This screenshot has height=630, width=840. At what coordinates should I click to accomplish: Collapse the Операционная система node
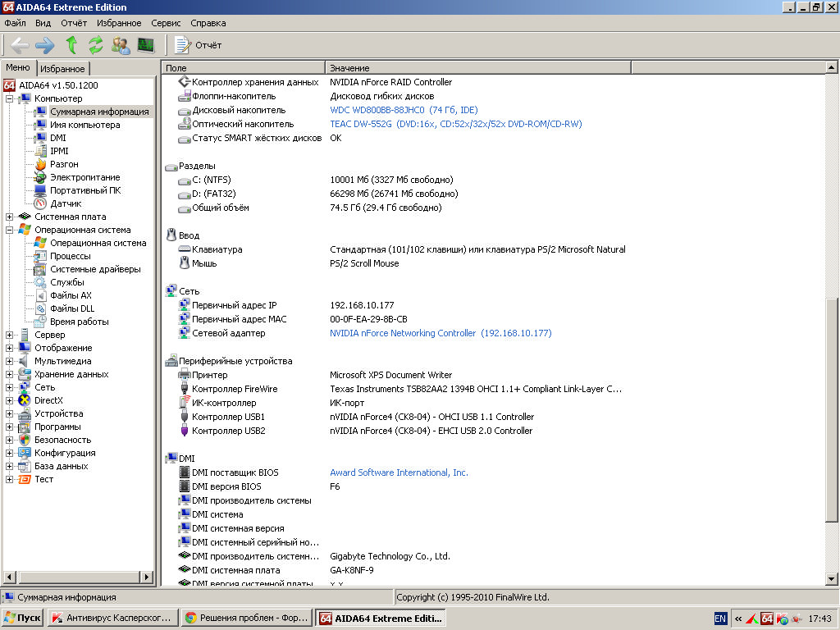click(10, 230)
